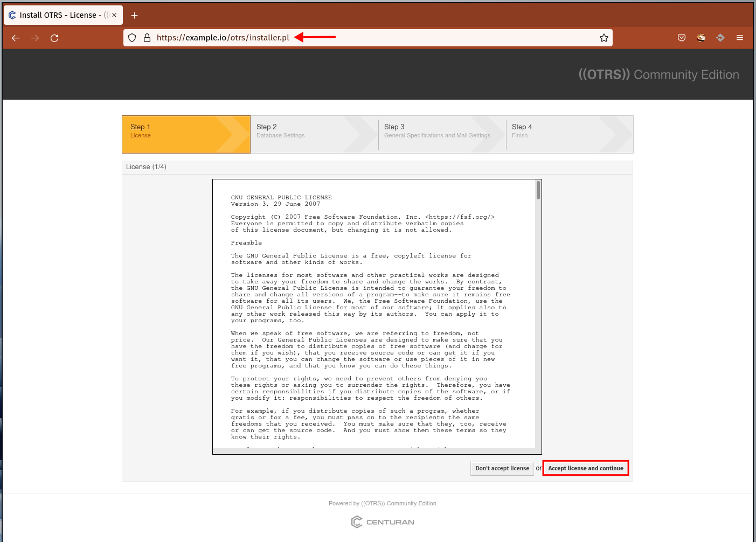Open the Pocket save icon
756x542 pixels.
682,38
